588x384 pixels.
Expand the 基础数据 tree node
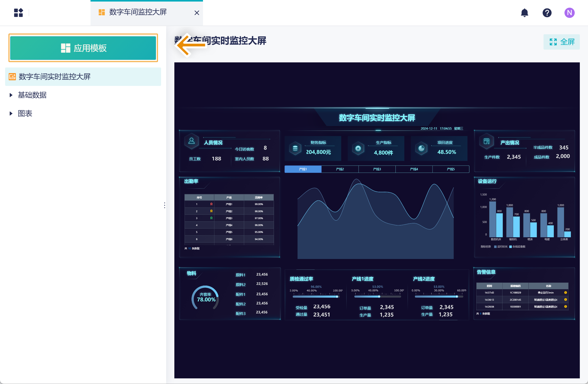coord(11,95)
